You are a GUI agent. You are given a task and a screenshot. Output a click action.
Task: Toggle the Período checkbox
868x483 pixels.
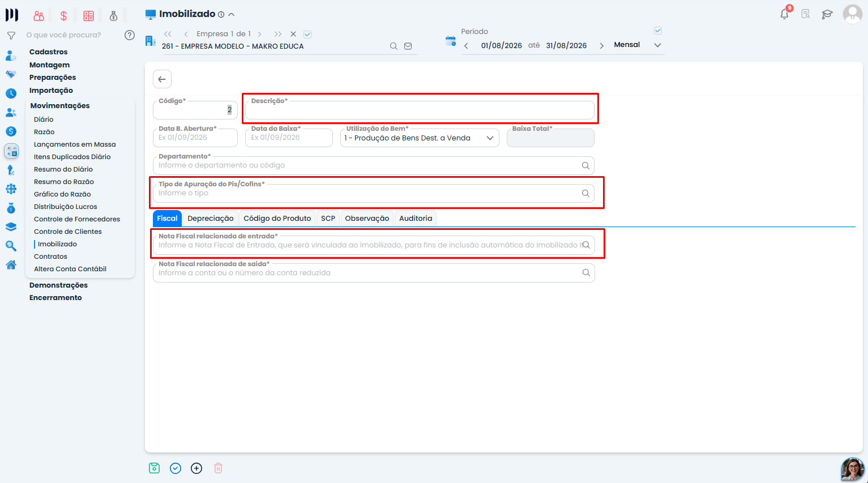point(658,31)
